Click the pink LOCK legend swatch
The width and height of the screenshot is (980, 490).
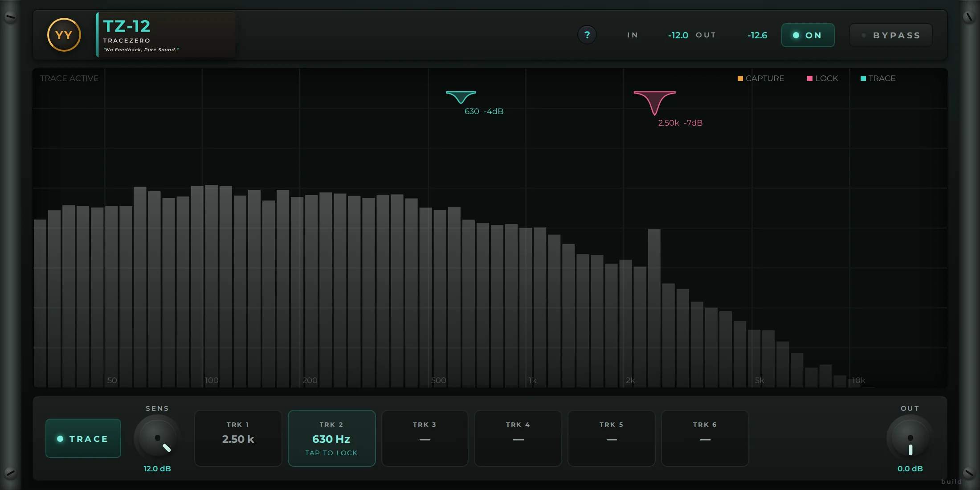[x=810, y=78]
